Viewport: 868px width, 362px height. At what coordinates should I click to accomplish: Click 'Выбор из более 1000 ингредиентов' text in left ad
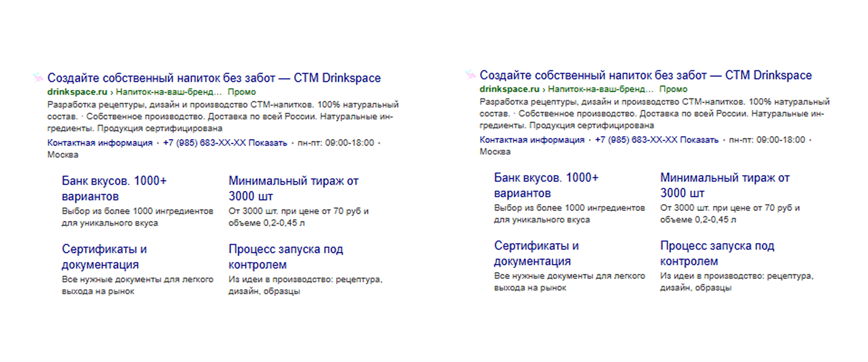point(137,217)
